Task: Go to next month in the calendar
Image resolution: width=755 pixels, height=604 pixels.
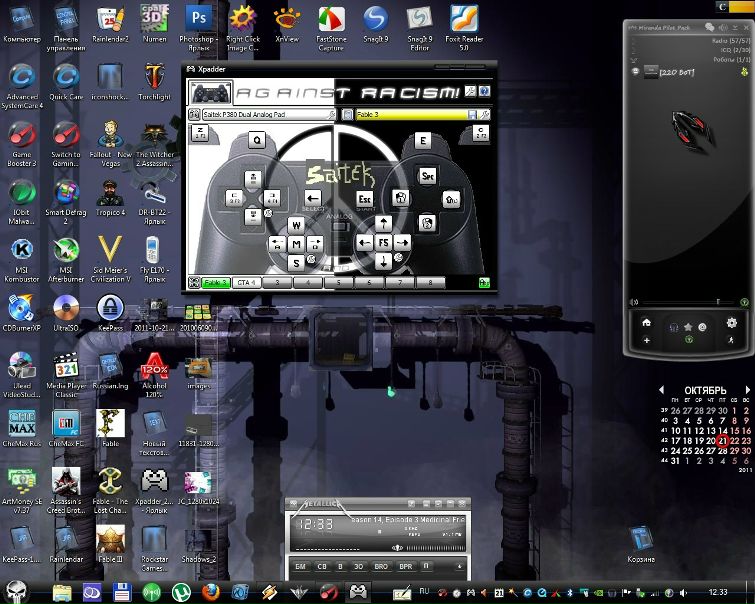Action: pos(747,390)
